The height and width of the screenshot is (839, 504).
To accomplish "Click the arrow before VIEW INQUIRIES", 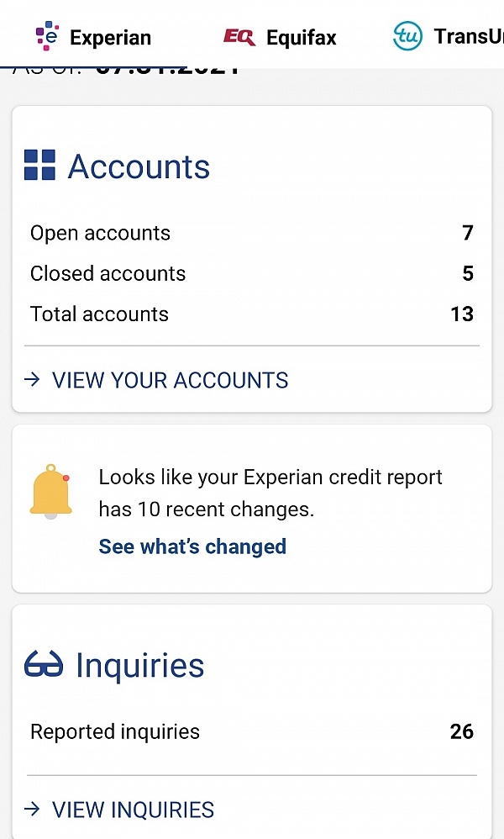I will pyautogui.click(x=32, y=810).
